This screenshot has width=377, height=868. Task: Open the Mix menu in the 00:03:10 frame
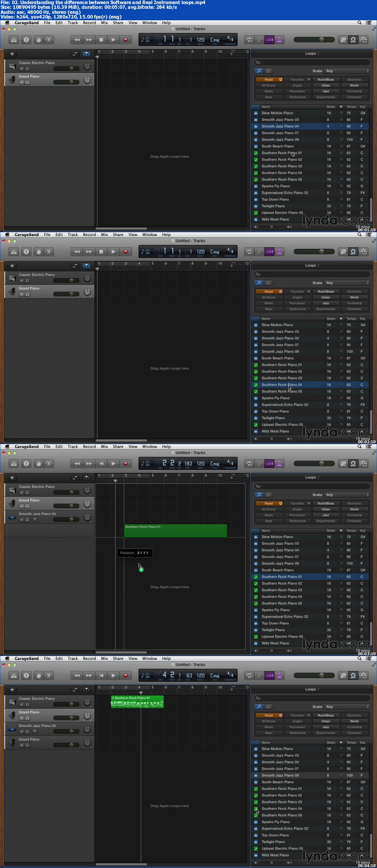[104, 447]
